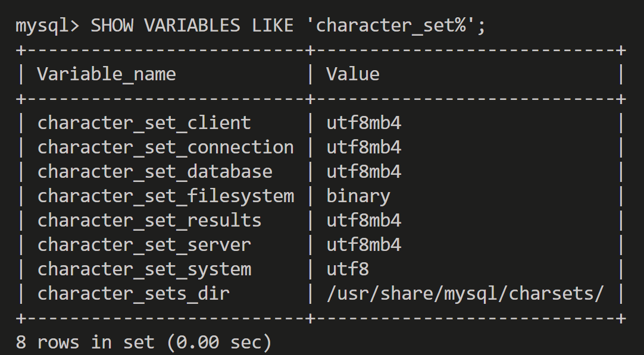This screenshot has height=355, width=644.
Task: Click the character_set_system variable name
Action: click(x=144, y=269)
